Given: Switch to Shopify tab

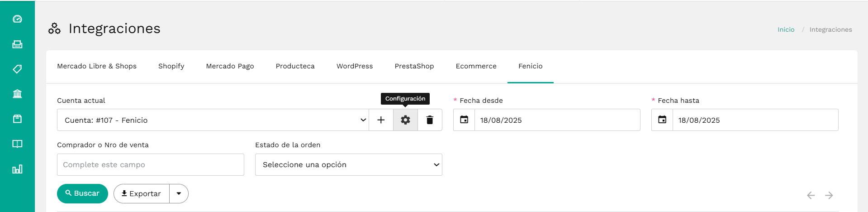Looking at the screenshot, I should [171, 66].
